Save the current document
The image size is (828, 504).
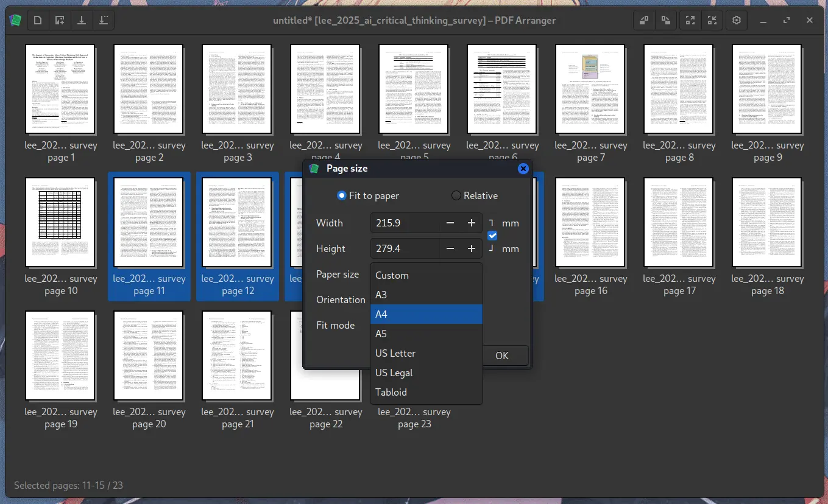pos(82,20)
